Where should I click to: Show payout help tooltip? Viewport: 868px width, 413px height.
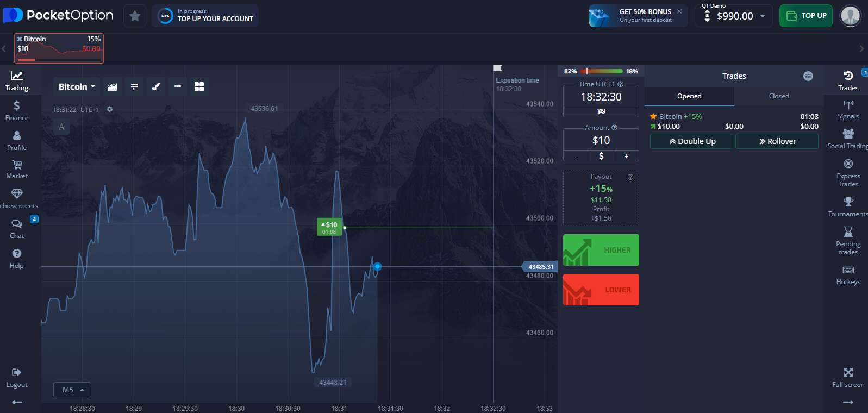pyautogui.click(x=630, y=177)
